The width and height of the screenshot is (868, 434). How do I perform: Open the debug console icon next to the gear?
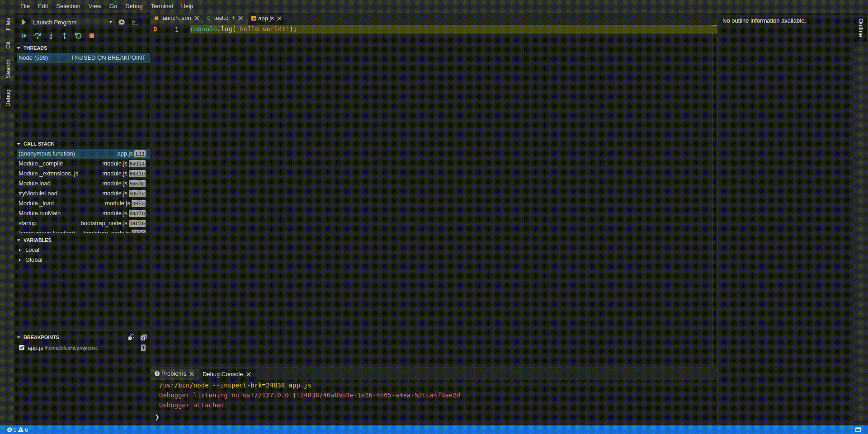click(135, 22)
